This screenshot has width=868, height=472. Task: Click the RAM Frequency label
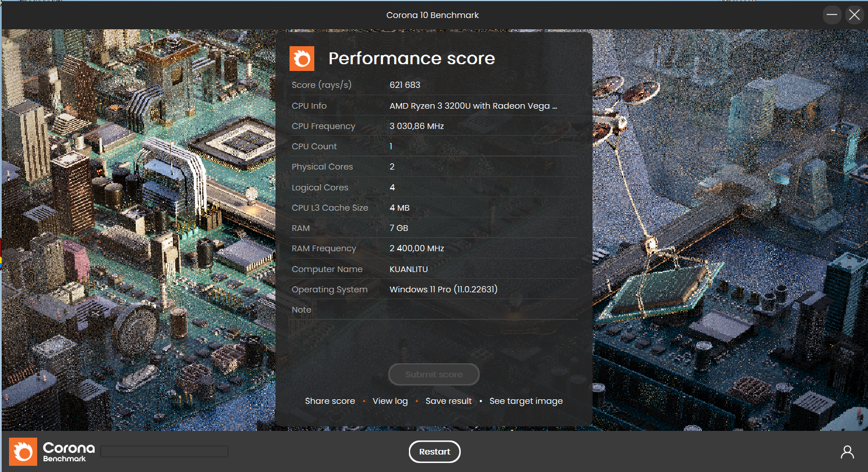tap(324, 248)
